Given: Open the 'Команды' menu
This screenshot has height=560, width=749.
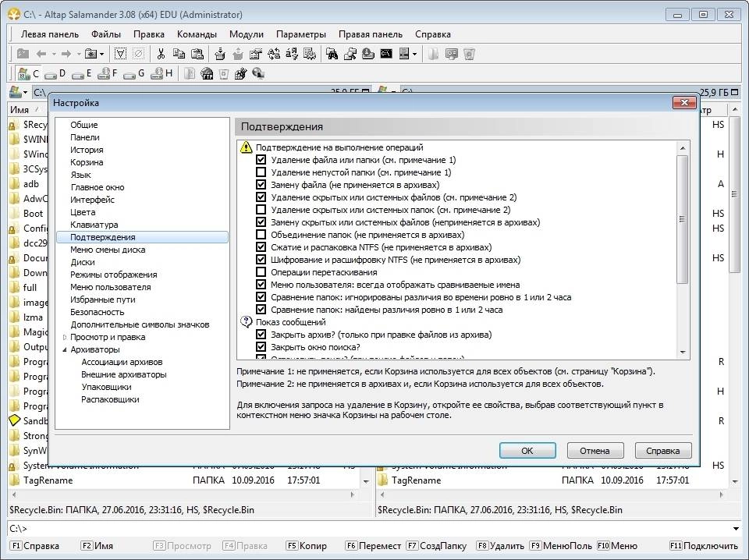Looking at the screenshot, I should click(197, 34).
